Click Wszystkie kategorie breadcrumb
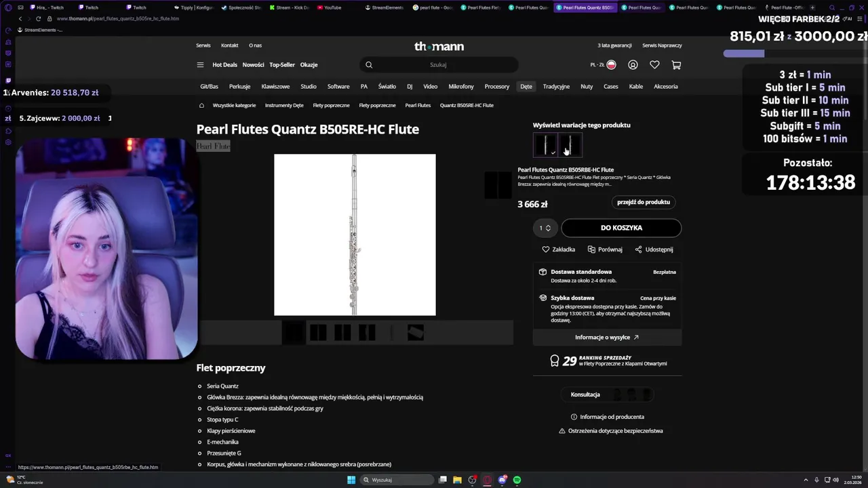Image resolution: width=868 pixels, height=488 pixels. [x=234, y=106]
